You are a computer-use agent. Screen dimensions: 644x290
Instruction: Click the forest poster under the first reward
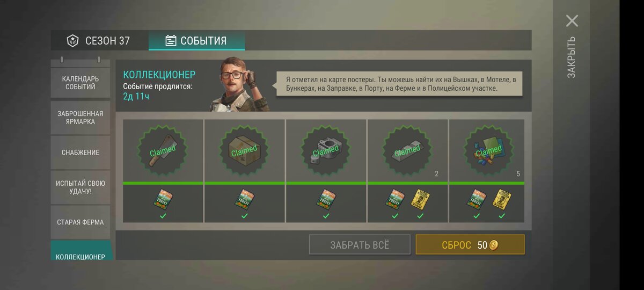pyautogui.click(x=163, y=199)
